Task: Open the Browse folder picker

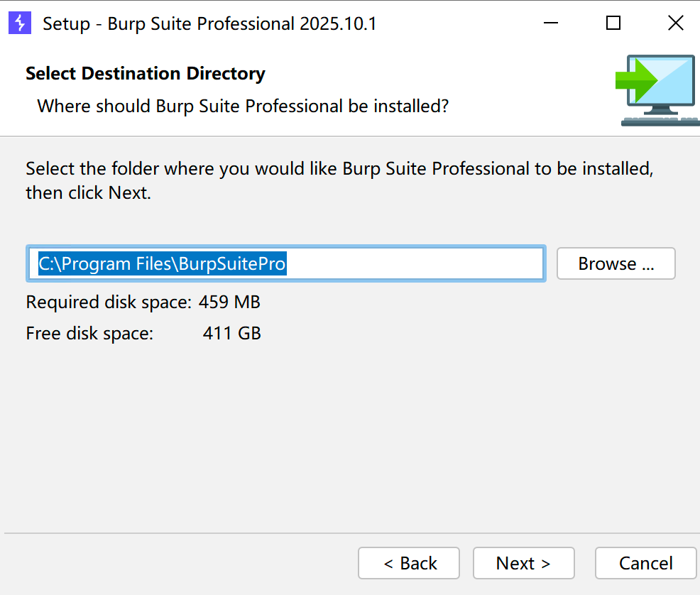Action: click(x=616, y=264)
